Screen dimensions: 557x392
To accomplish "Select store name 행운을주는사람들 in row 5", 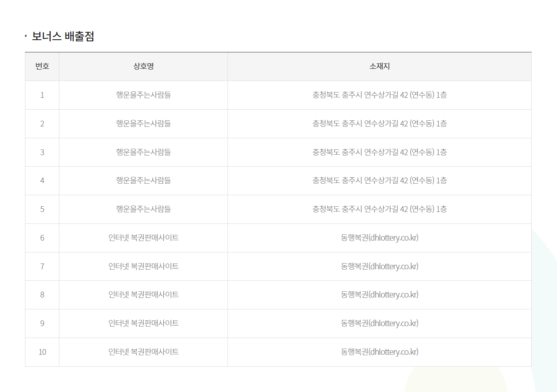I will tap(144, 209).
